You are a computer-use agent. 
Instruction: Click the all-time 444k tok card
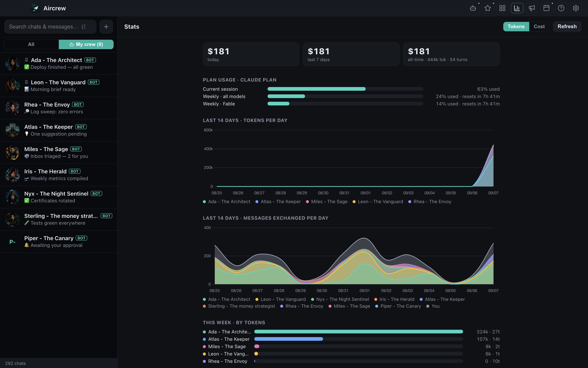tap(451, 54)
